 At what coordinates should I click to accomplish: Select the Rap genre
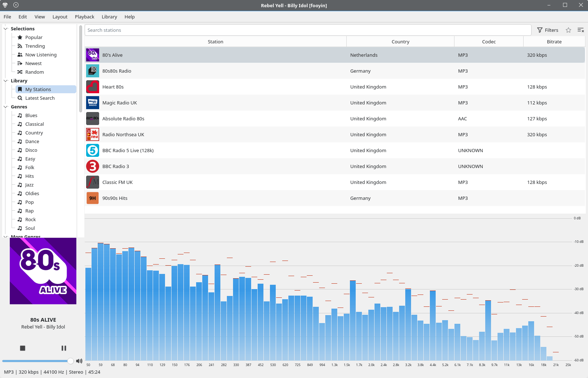coord(29,211)
